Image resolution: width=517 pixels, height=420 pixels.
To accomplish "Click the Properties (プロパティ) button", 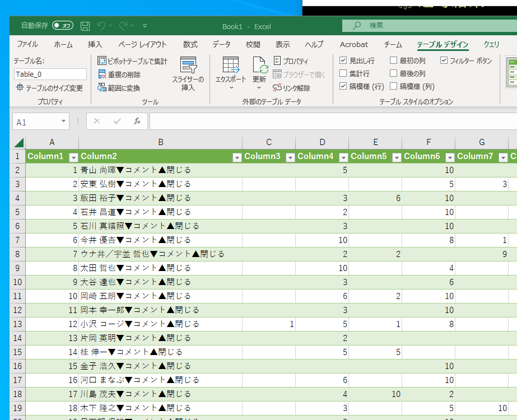I will (x=291, y=61).
